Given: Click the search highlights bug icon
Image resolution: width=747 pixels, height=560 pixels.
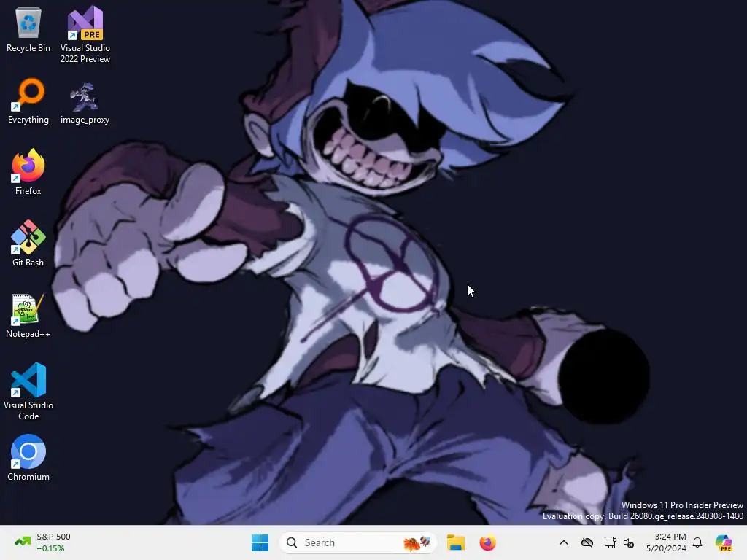Looking at the screenshot, I should coord(417,542).
